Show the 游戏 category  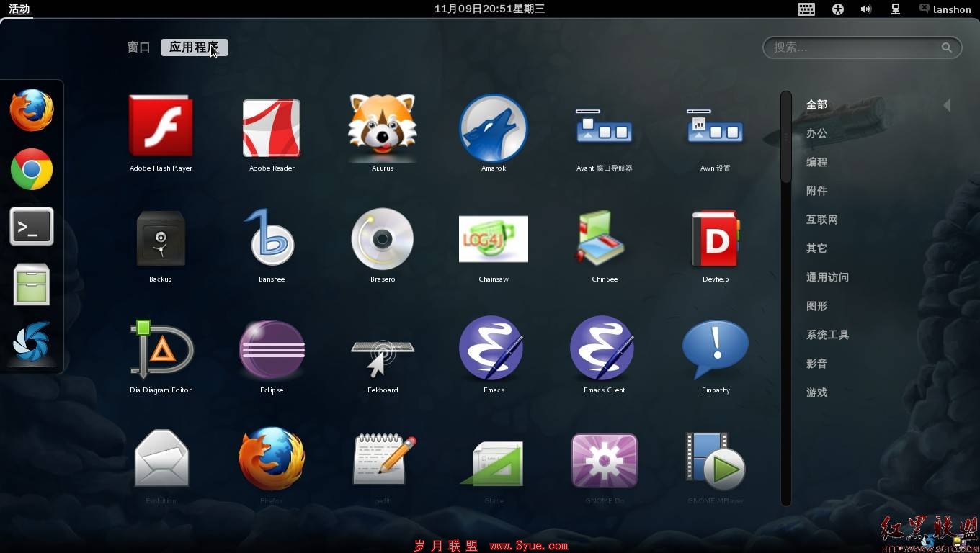point(816,393)
